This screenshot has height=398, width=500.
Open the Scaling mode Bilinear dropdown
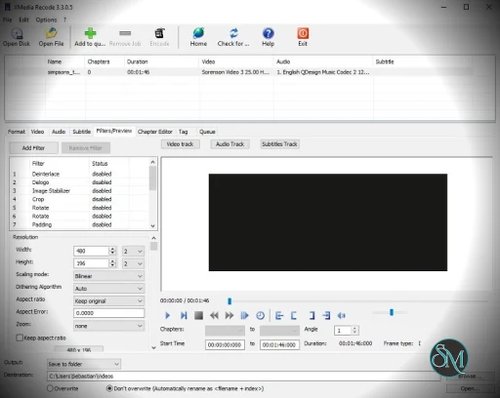coord(109,276)
